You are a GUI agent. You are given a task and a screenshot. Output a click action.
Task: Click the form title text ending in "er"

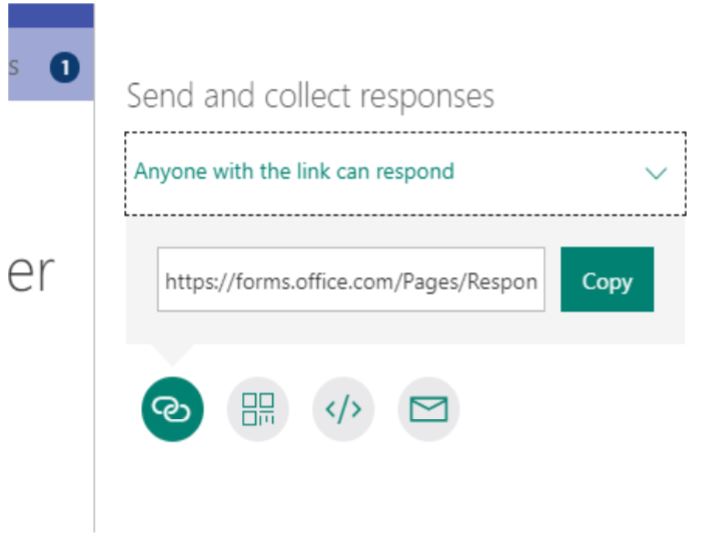click(31, 274)
